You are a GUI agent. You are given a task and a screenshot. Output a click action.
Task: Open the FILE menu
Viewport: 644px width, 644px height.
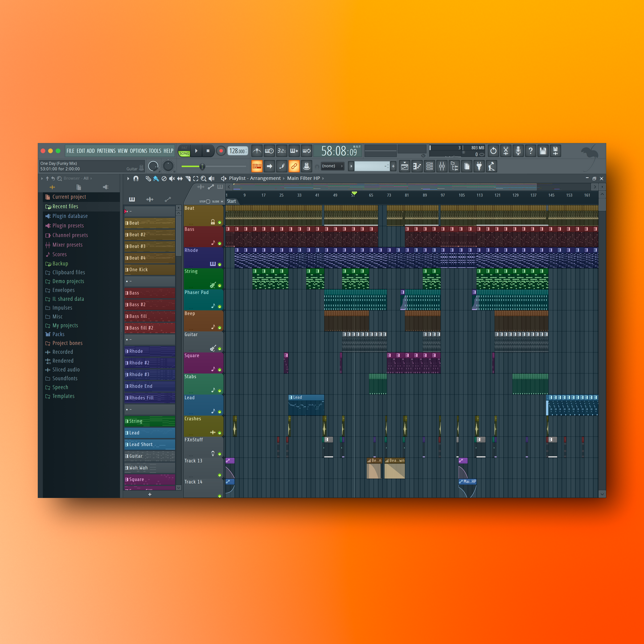[70, 151]
